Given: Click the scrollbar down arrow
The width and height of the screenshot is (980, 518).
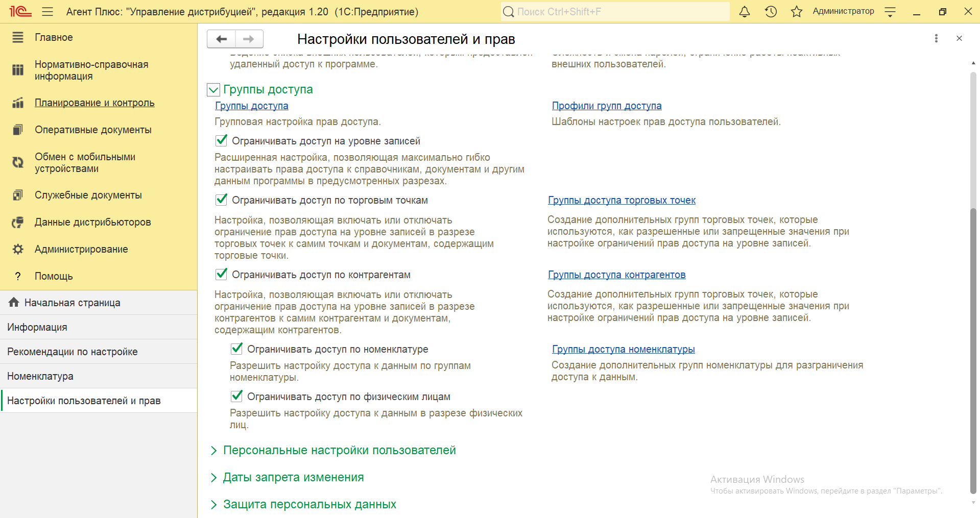Looking at the screenshot, I should click(973, 503).
